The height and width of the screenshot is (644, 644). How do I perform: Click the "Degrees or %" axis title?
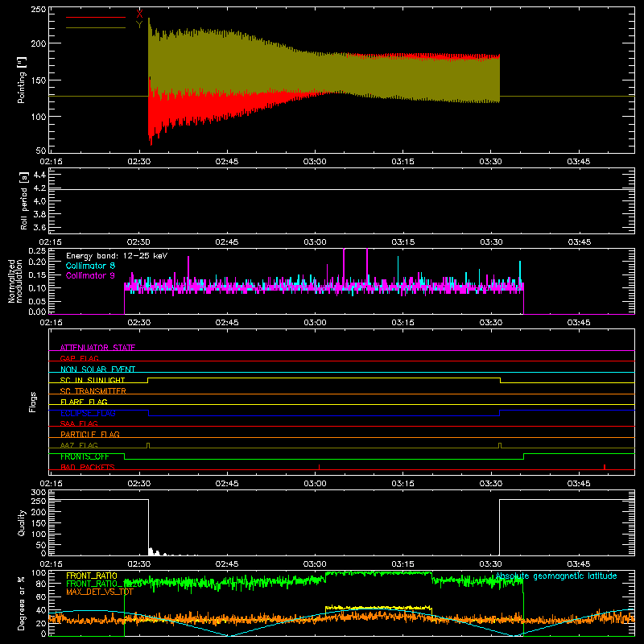tap(22, 604)
